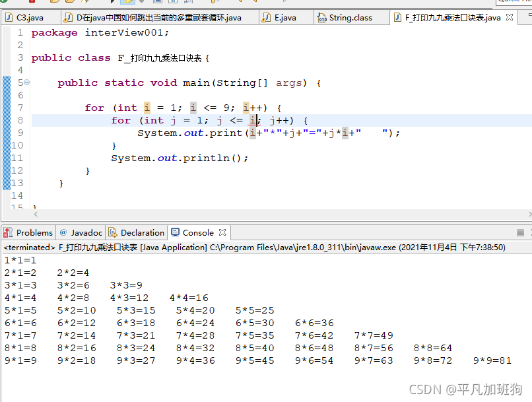The image size is (532, 402).
Task: Collapse the main method fold at line 5
Action: coord(27,82)
